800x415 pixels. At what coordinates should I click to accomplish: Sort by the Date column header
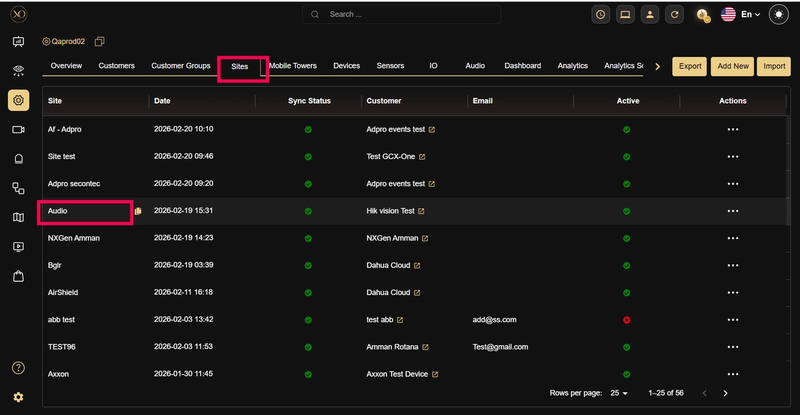point(162,101)
